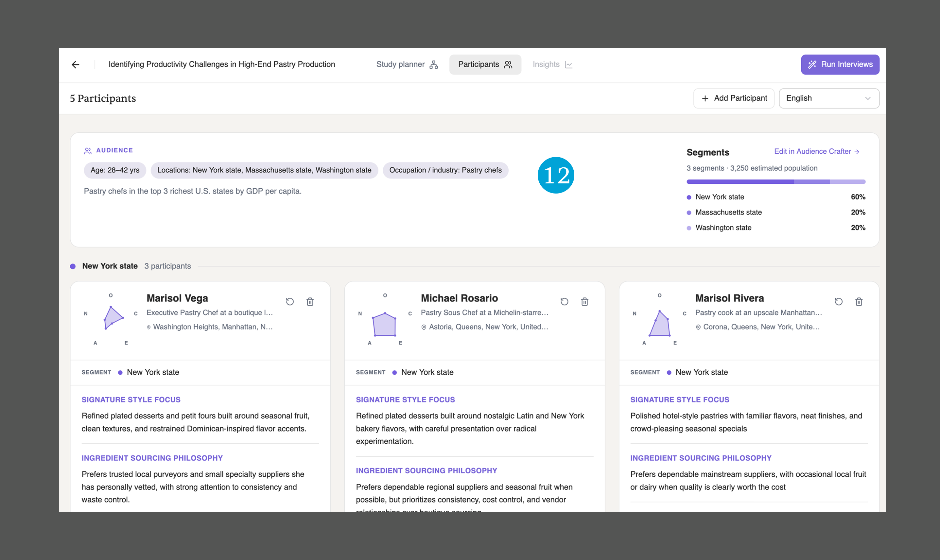Click 'Corona, Queens, New York' location text
The image size is (940, 560).
(x=761, y=327)
